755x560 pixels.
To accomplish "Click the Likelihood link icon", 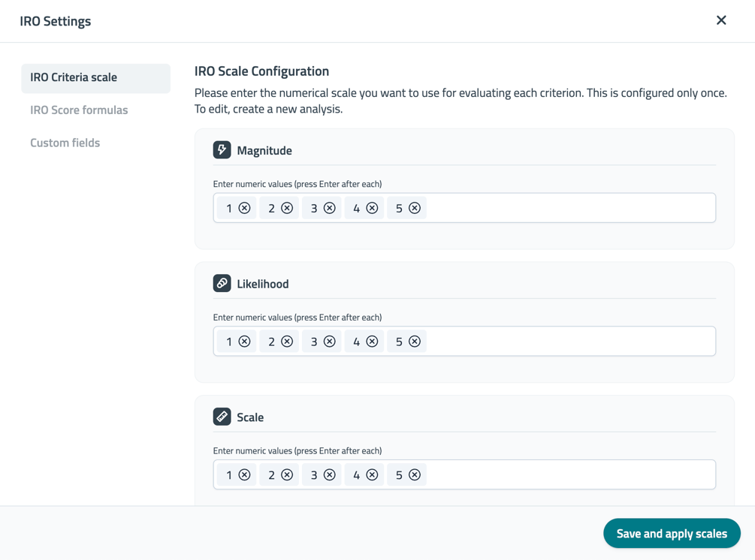I will pyautogui.click(x=222, y=283).
